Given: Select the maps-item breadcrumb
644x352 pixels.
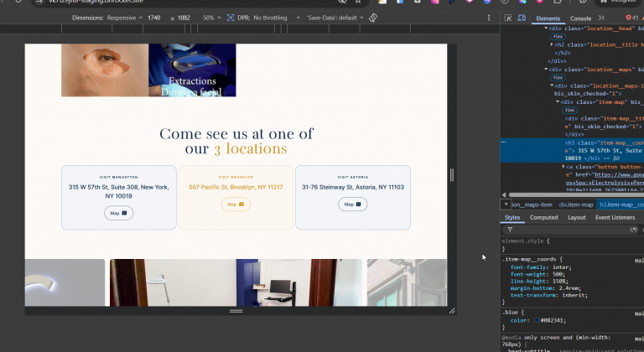Looking at the screenshot, I should click(x=532, y=204).
